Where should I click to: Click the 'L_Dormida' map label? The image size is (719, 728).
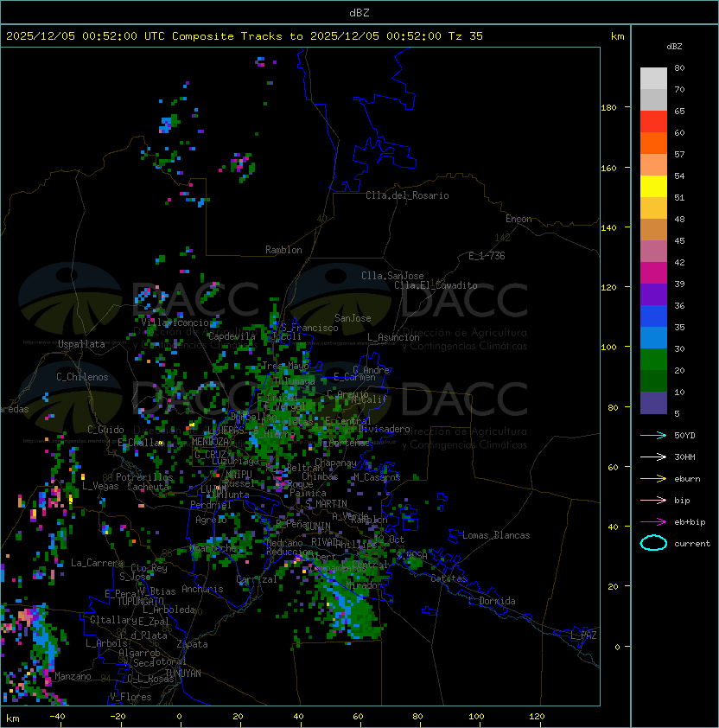[492, 601]
